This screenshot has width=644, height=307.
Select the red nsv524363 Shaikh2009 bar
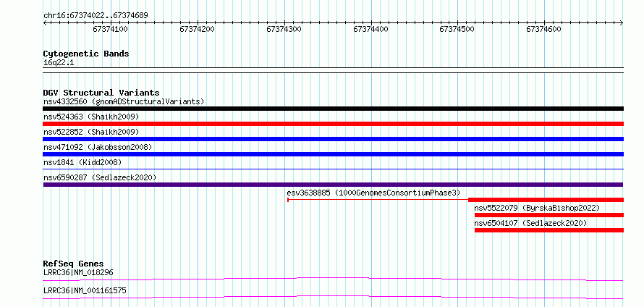pos(333,124)
